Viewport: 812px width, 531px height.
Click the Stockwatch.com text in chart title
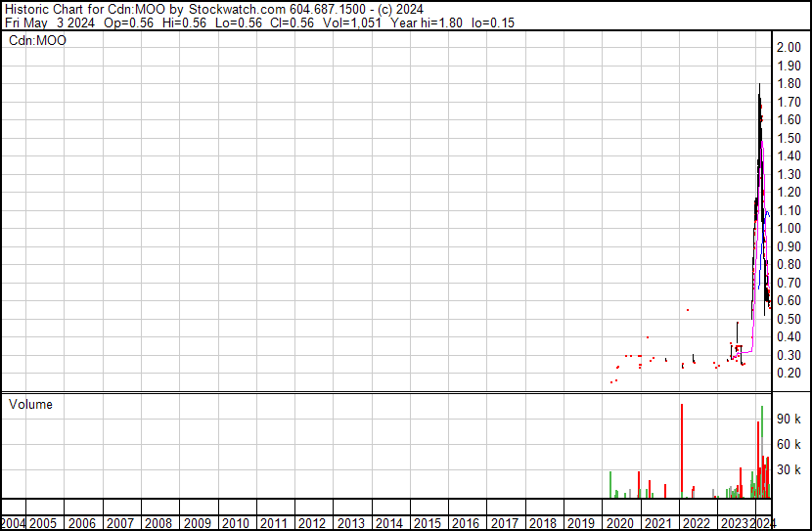[x=237, y=10]
